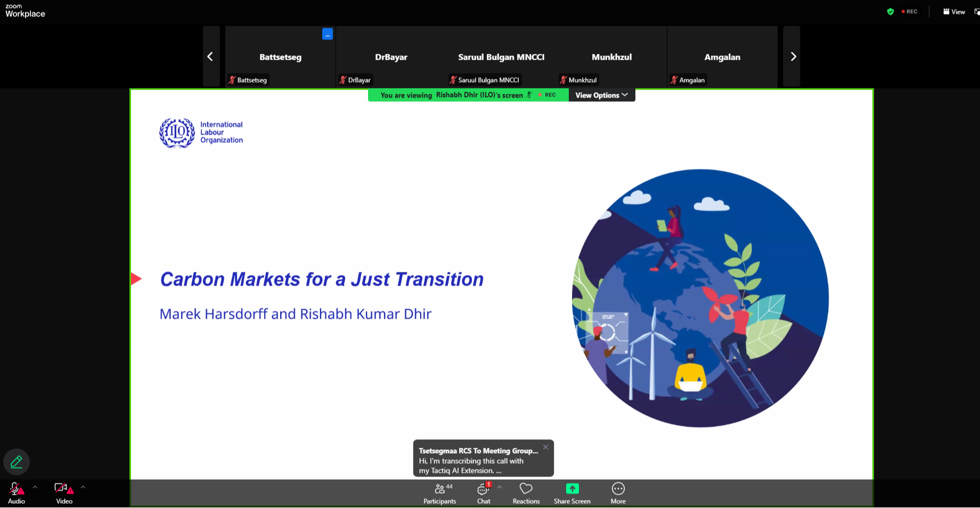This screenshot has height=508, width=980.
Task: Open the Reactions heart icon
Action: tap(526, 489)
